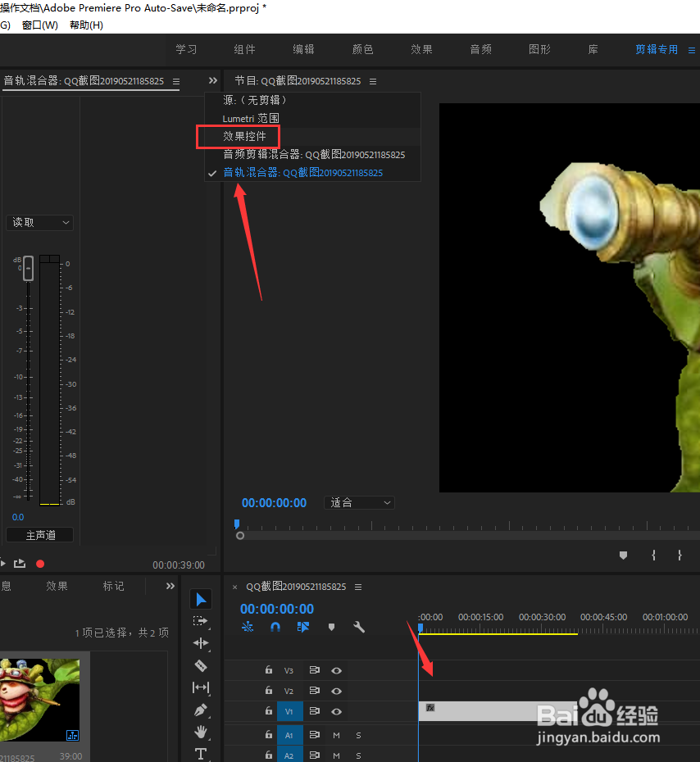Toggle A1 track targeting

[289, 735]
